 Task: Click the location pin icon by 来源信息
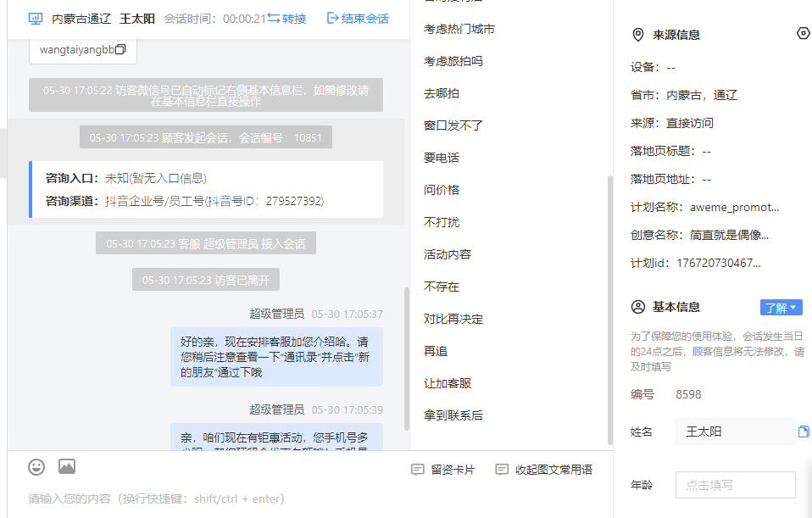638,35
